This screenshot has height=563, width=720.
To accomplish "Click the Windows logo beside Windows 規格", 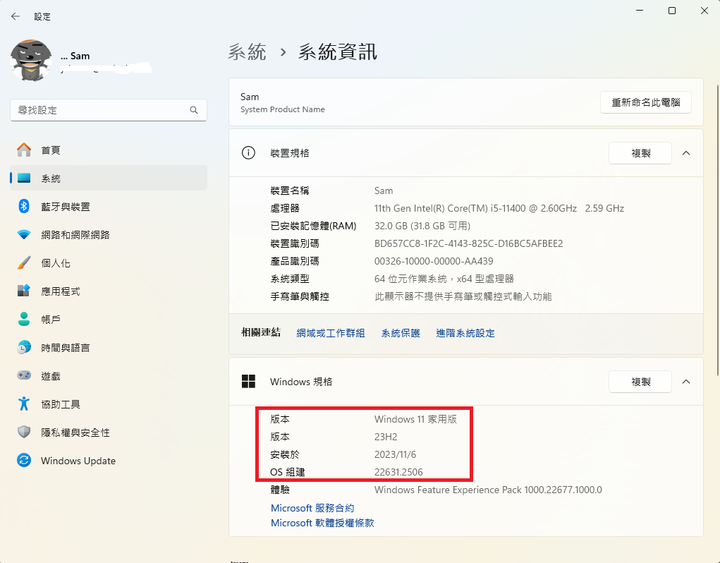I will click(248, 382).
